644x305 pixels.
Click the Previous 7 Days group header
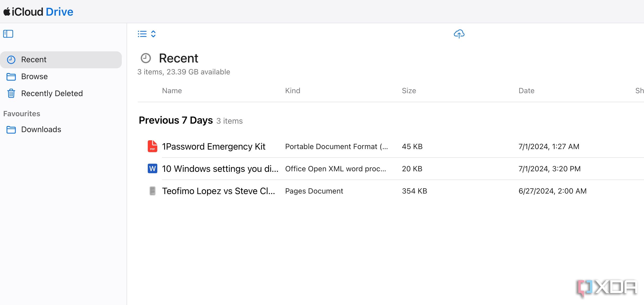176,120
